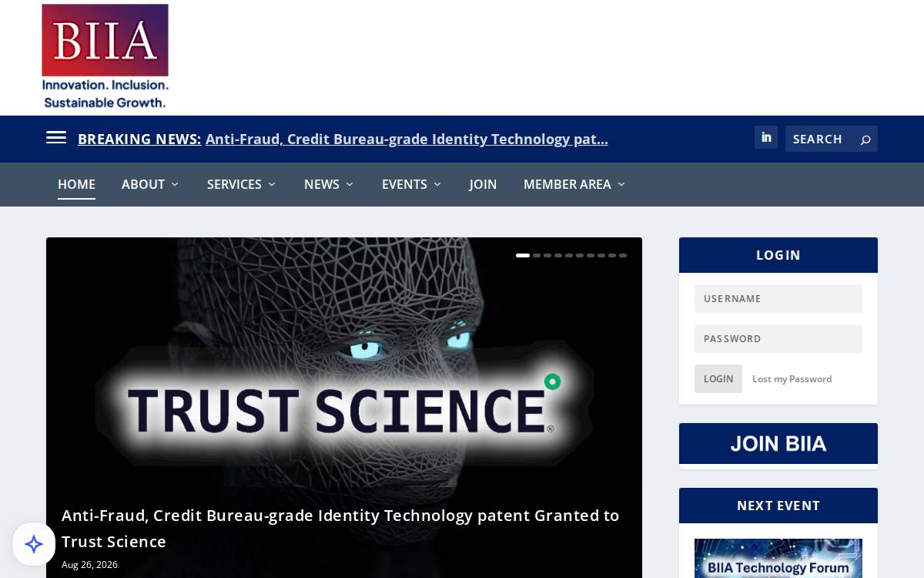Open the Services menu item
Viewport: 924px width, 578px height.
tap(234, 184)
